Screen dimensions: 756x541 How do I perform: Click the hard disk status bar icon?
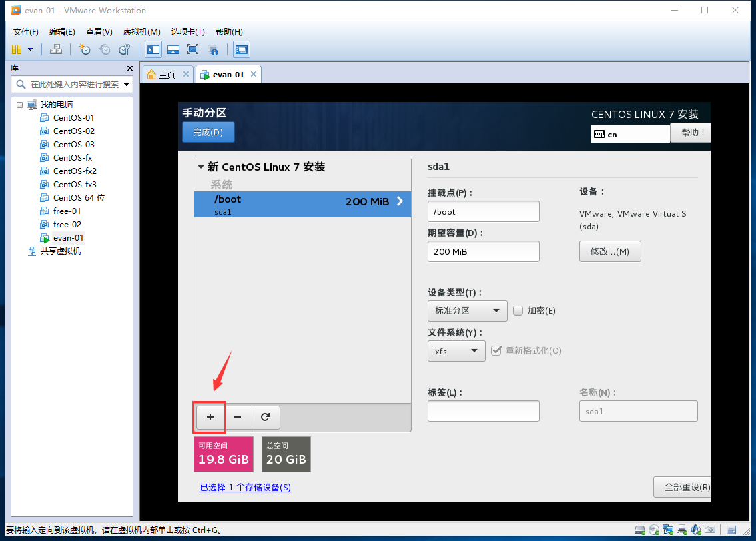click(640, 530)
